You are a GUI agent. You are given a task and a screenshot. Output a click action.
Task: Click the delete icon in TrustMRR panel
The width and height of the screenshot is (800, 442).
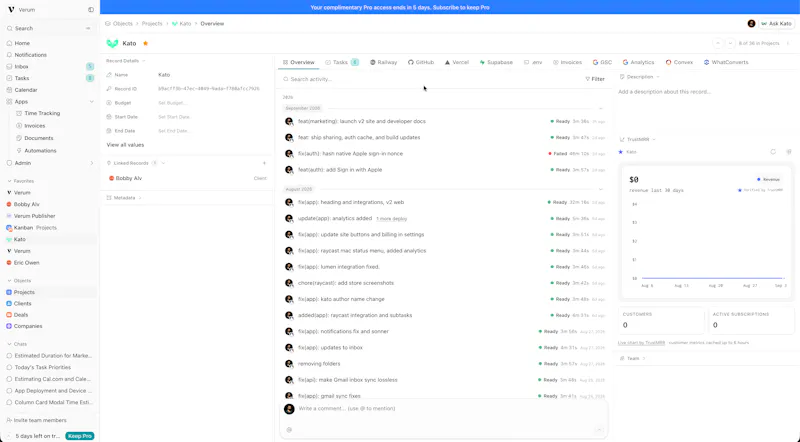coord(789,152)
